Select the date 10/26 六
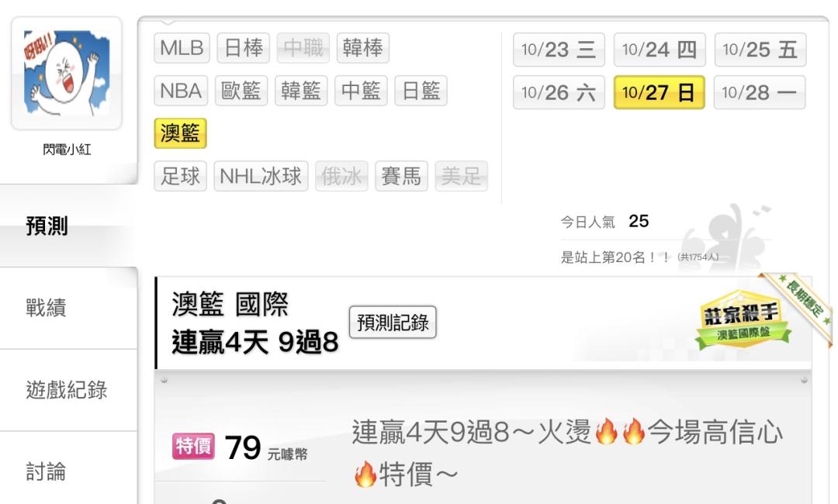Viewport: 838px width, 504px height. pos(559,92)
